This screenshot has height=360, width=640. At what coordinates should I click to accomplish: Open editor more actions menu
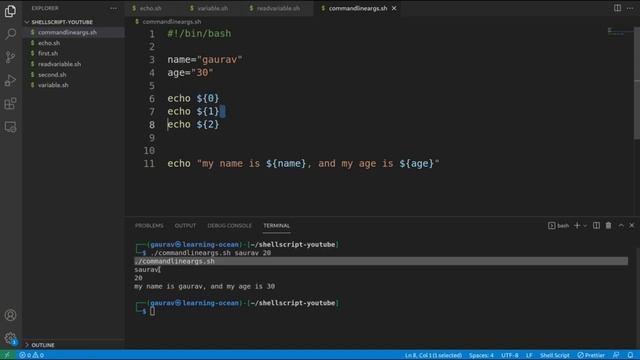point(630,8)
